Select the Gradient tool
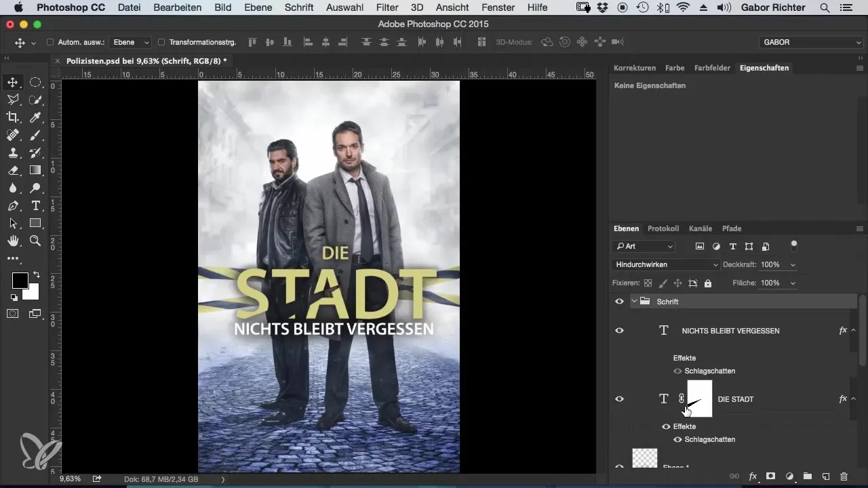This screenshot has width=868, height=488. click(x=35, y=170)
